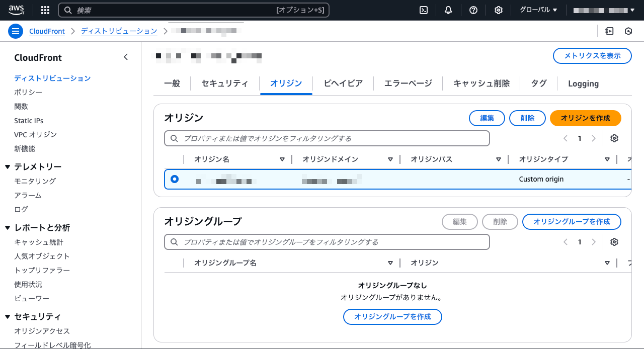Sort by オリジン名 column arrow
Screen dimensions: 644x349
point(282,159)
